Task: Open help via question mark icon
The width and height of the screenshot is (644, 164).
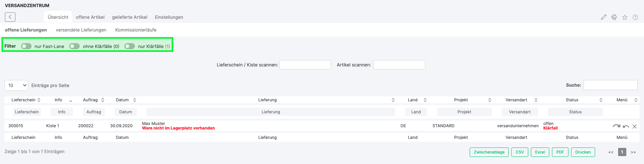Action: pyautogui.click(x=635, y=17)
